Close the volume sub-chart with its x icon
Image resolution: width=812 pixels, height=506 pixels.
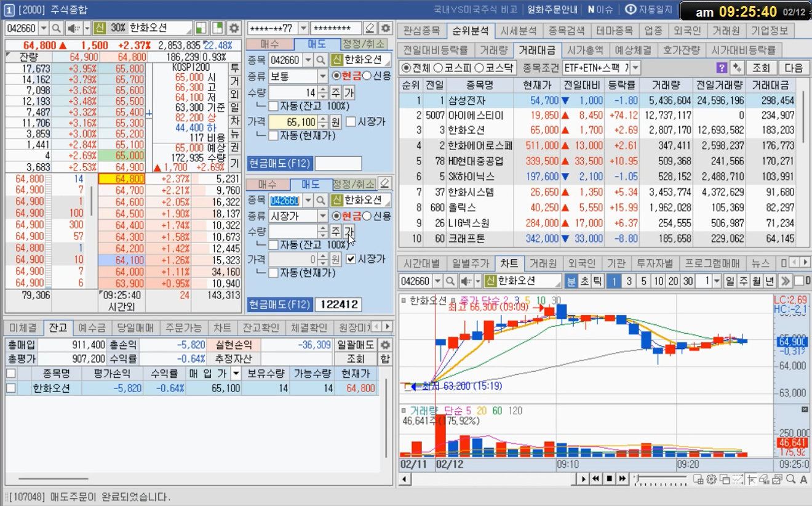pos(805,409)
